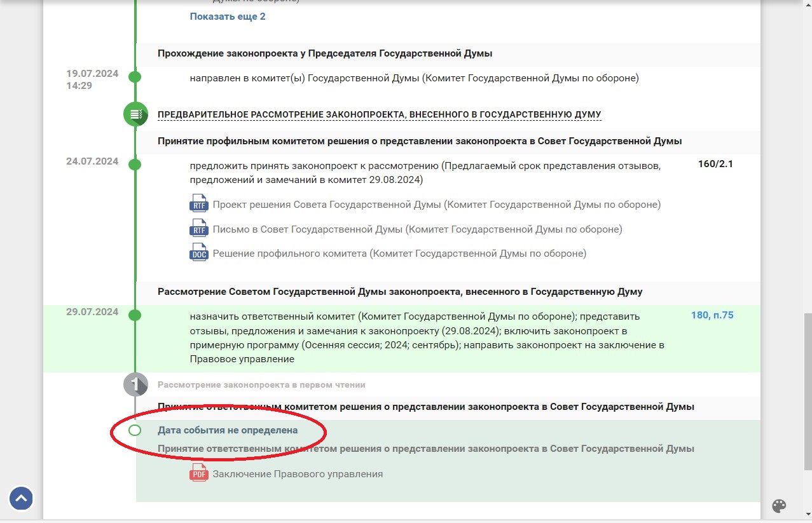Click the Рассмотрение законопроекта в первом чтении heading

[261, 384]
